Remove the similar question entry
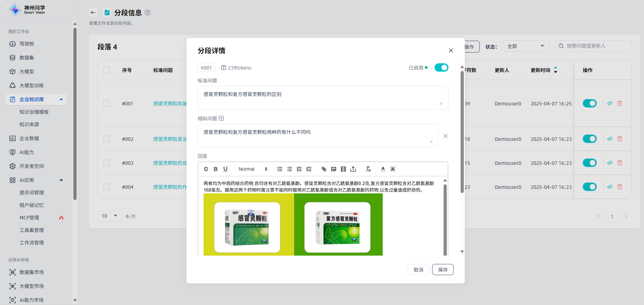Image resolution: width=644 pixels, height=305 pixels. pyautogui.click(x=446, y=136)
